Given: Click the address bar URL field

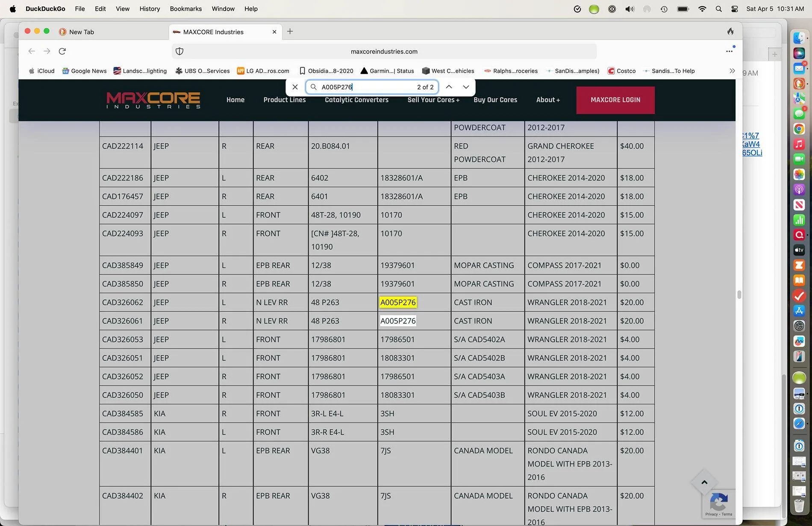Looking at the screenshot, I should tap(384, 51).
